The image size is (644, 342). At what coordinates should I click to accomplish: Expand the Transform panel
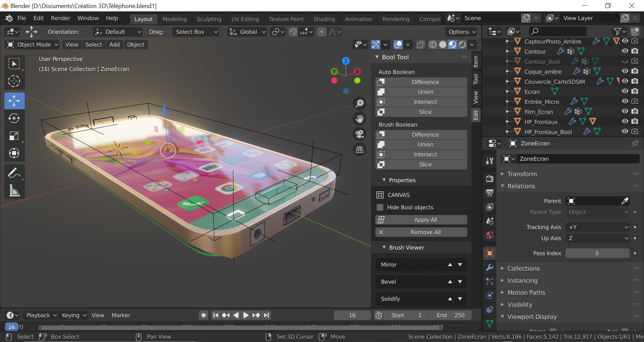522,174
